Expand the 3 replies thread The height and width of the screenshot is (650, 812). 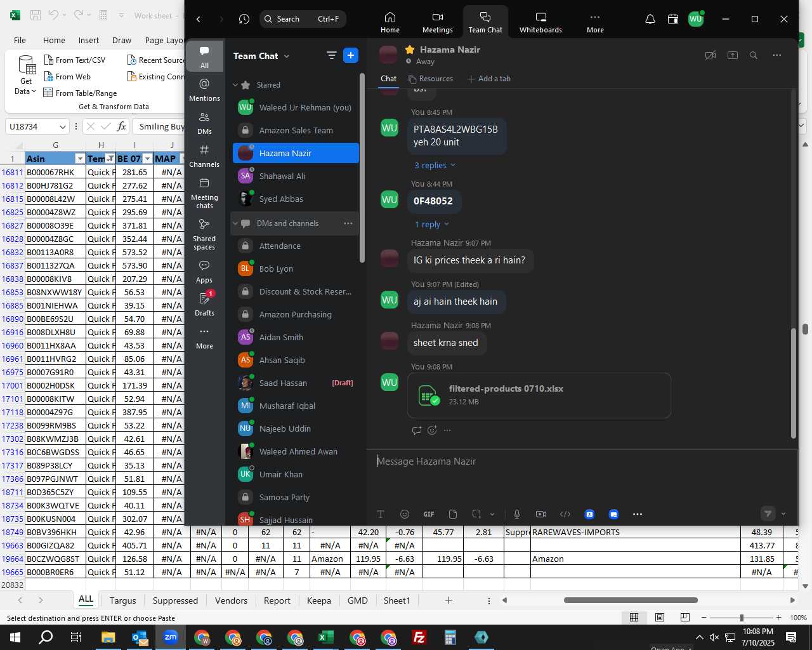[x=435, y=166]
